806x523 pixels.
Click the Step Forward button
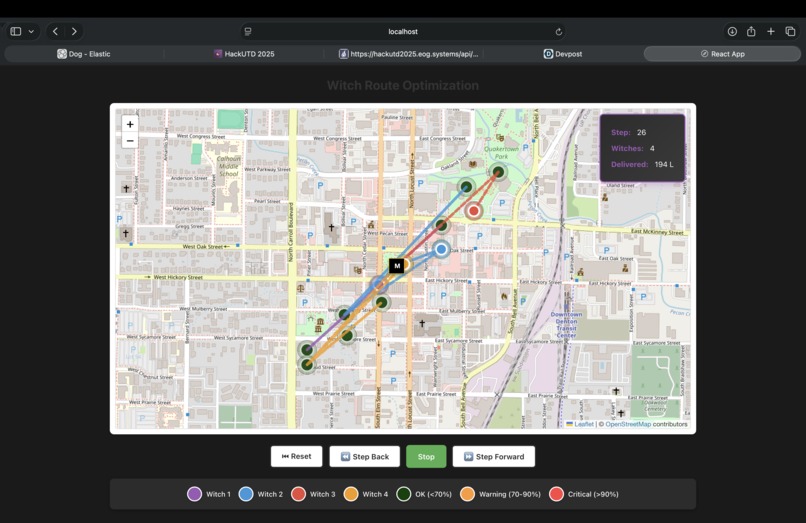tap(493, 456)
